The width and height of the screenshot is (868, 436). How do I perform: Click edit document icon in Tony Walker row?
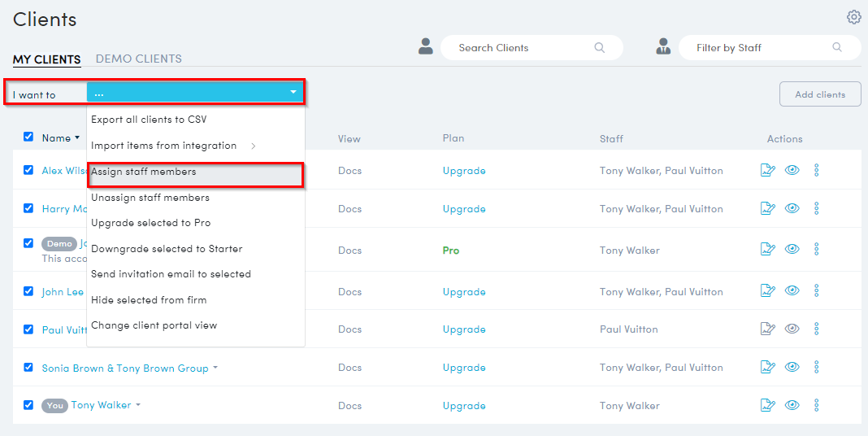tap(767, 405)
